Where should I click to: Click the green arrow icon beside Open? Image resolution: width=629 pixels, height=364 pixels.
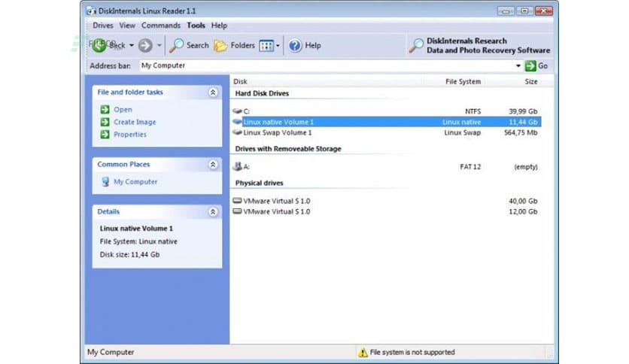(105, 110)
